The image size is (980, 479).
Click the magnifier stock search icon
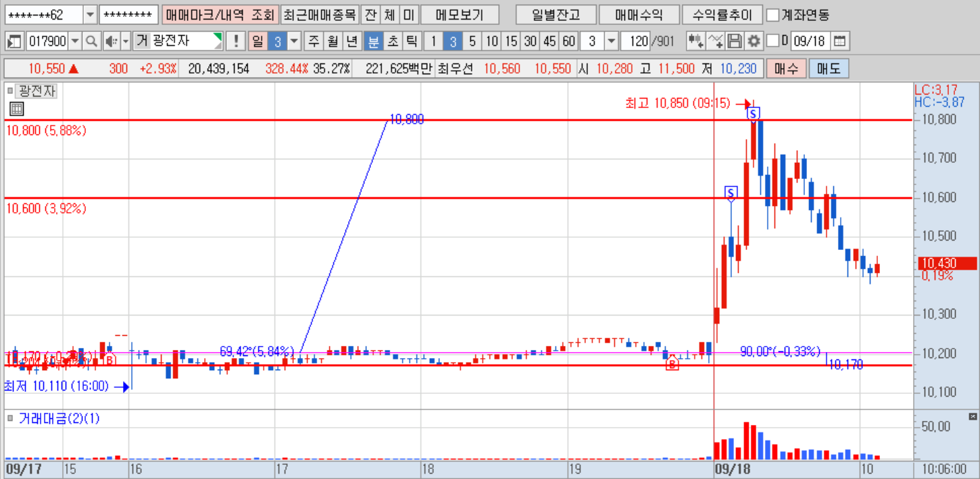click(x=92, y=41)
